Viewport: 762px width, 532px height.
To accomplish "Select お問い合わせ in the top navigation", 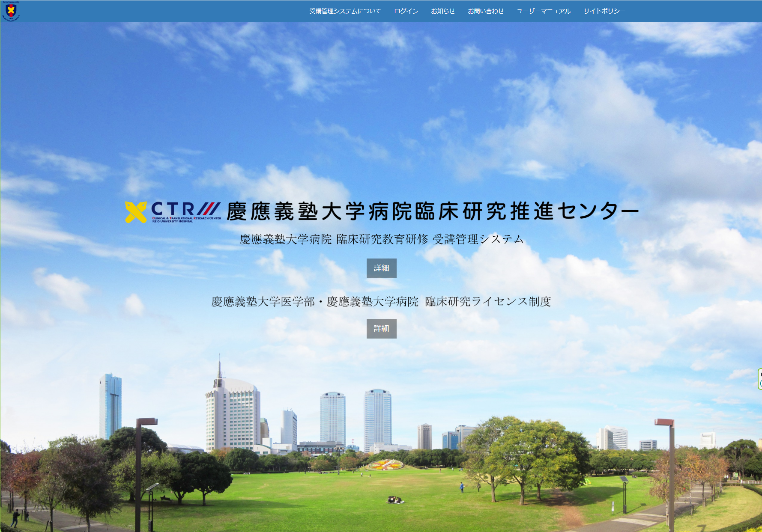I will tap(485, 11).
